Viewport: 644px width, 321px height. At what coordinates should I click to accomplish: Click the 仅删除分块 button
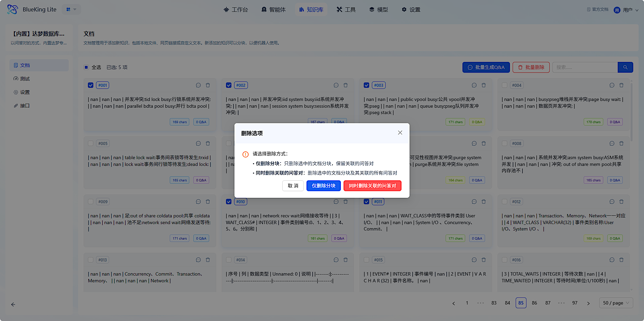pos(323,186)
